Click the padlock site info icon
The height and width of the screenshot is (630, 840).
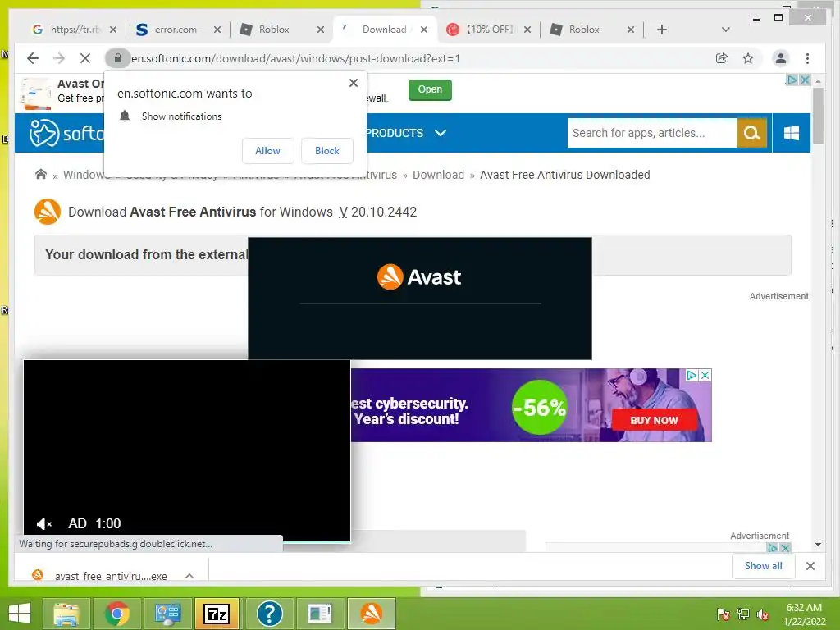(118, 58)
